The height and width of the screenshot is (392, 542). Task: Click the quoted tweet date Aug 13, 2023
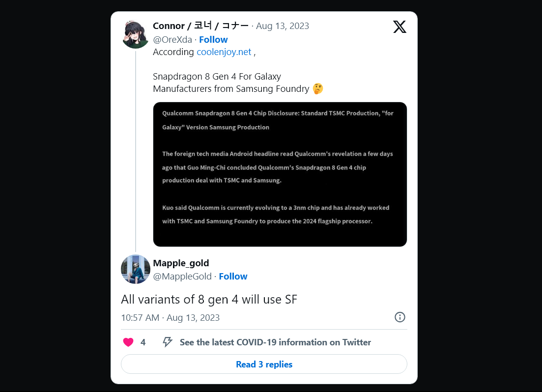[x=283, y=26]
